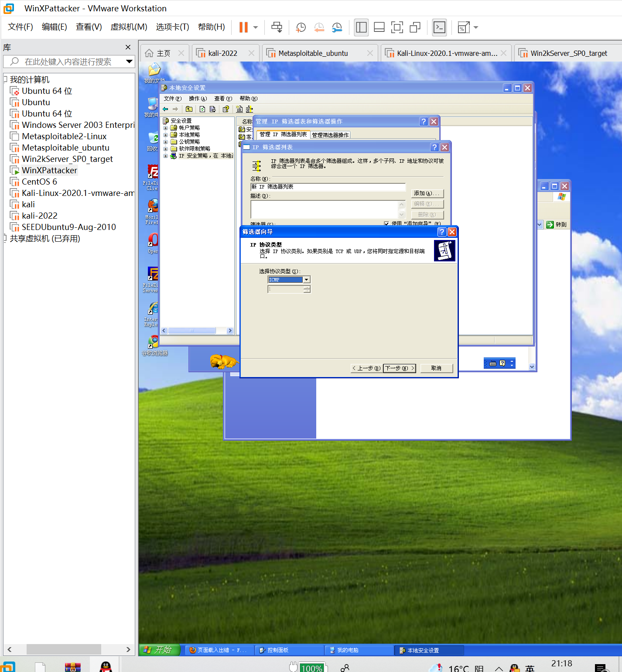
Task: Toggle the thumbnail bar view
Action: tap(379, 27)
